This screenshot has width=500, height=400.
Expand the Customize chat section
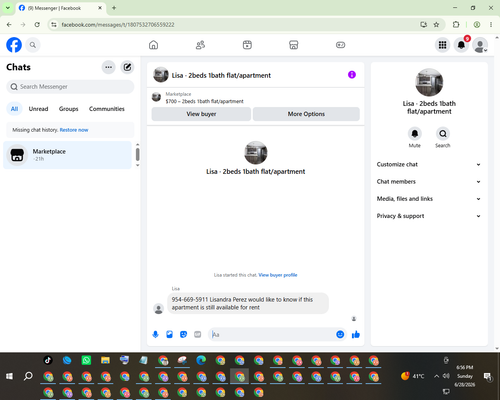(429, 164)
